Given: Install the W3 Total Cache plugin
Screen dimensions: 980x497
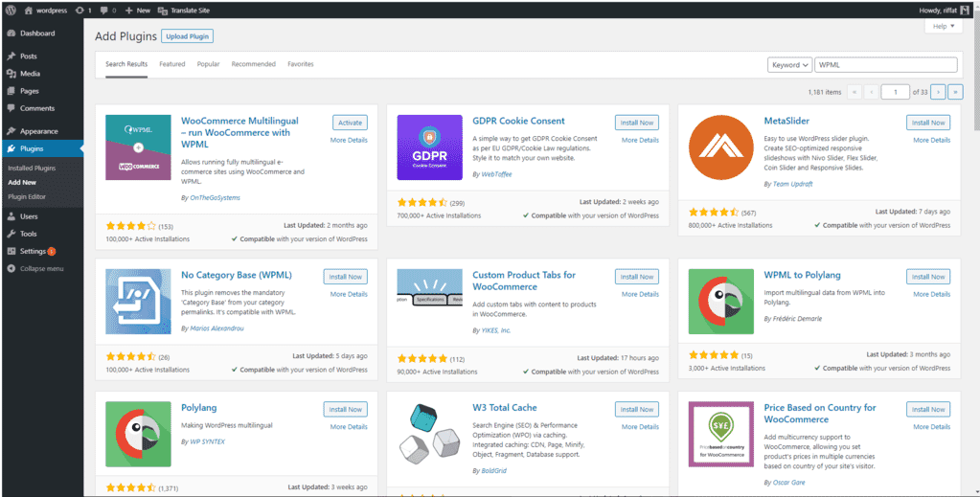Looking at the screenshot, I should click(x=637, y=410).
